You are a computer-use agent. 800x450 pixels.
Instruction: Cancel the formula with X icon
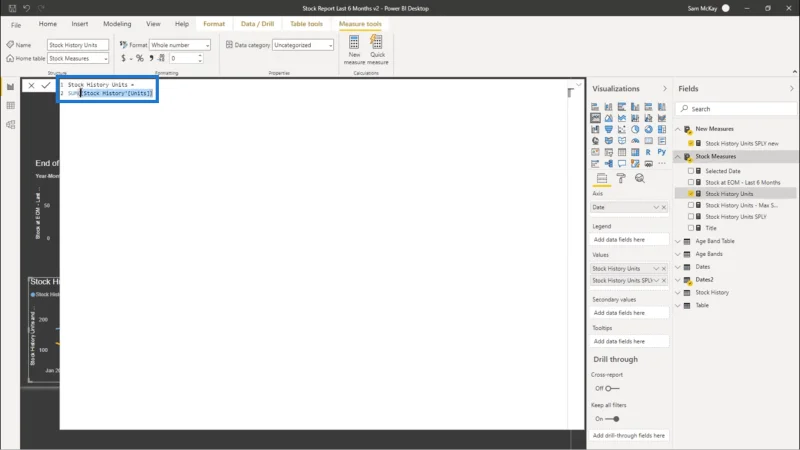coord(31,85)
